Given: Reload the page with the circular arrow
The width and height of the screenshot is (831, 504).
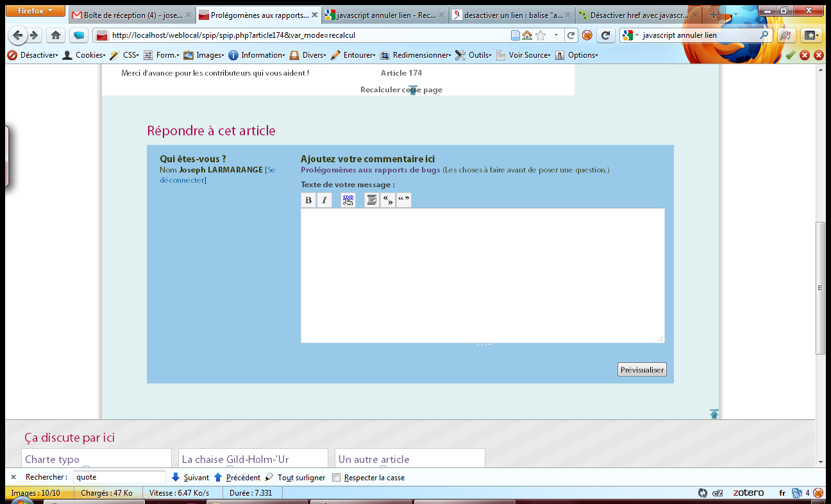Looking at the screenshot, I should coord(605,35).
